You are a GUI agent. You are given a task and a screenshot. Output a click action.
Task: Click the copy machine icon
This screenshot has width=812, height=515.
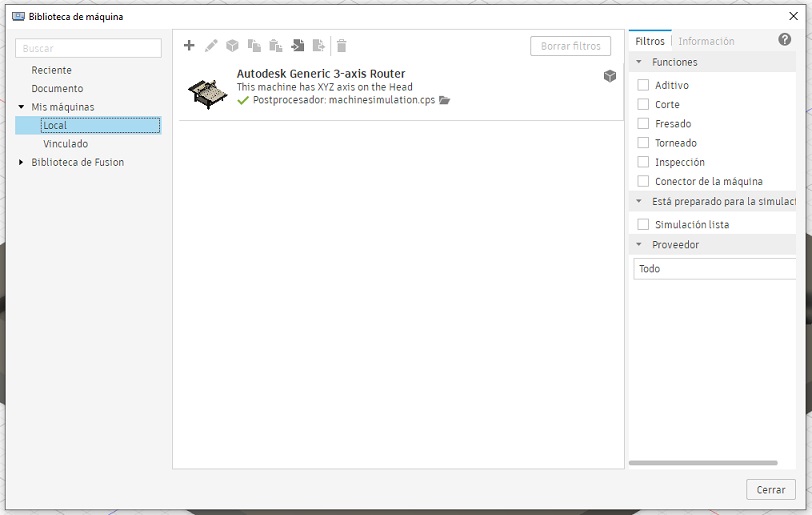point(254,46)
